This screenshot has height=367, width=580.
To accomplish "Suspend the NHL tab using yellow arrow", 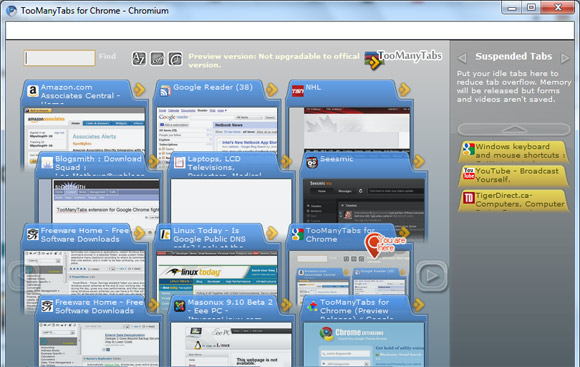I will tap(404, 89).
